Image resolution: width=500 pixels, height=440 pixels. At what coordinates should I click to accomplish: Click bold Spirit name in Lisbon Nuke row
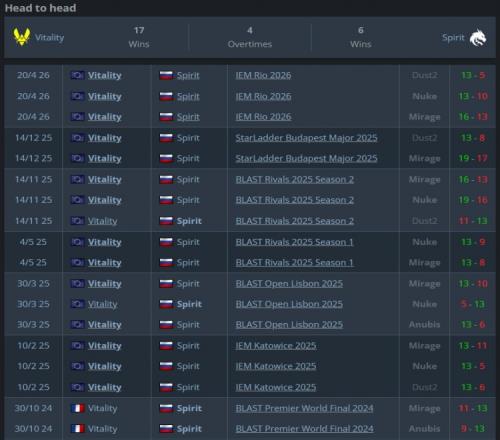[x=189, y=304]
